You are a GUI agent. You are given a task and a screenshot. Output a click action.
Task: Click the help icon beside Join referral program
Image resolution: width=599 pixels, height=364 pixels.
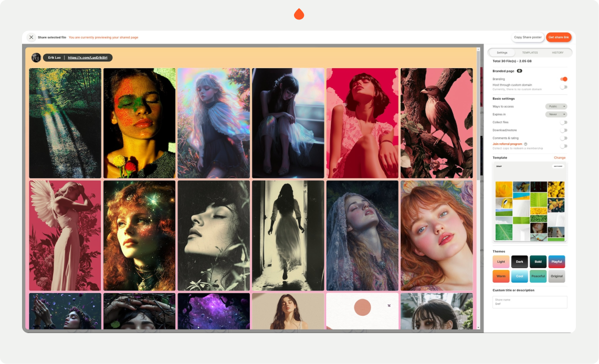click(526, 144)
